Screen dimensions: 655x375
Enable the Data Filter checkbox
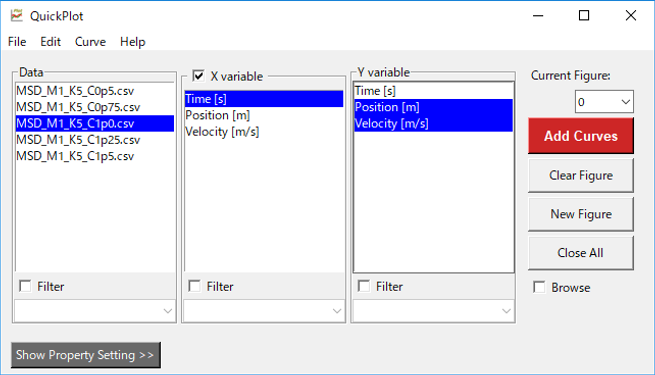pos(25,286)
